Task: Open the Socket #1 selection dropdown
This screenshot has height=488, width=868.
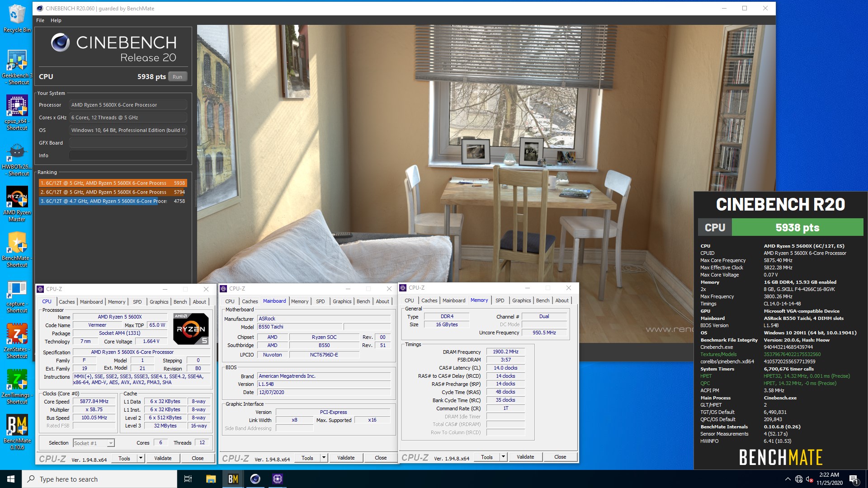Action: [94, 443]
